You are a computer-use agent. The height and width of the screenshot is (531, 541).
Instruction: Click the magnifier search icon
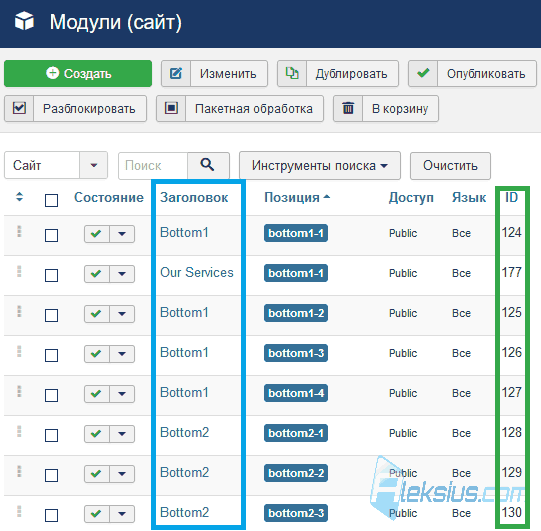pyautogui.click(x=208, y=165)
